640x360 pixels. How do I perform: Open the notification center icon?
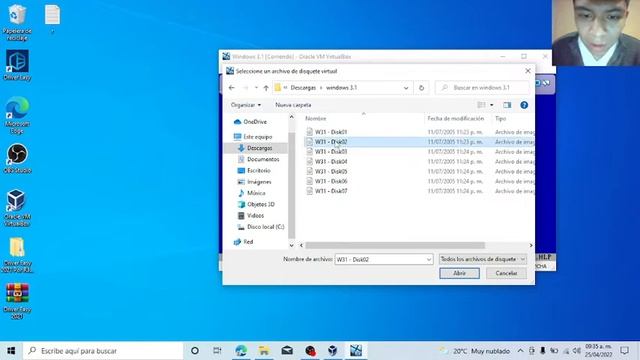pyautogui.click(x=624, y=351)
